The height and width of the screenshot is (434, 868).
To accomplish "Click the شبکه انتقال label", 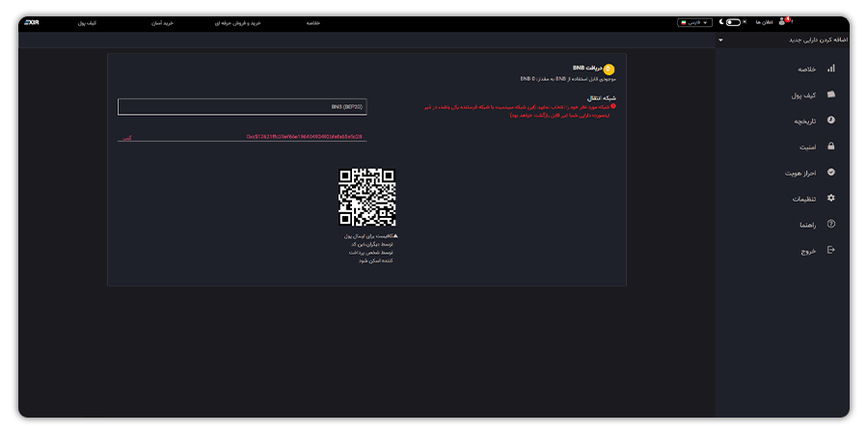I will pyautogui.click(x=602, y=98).
